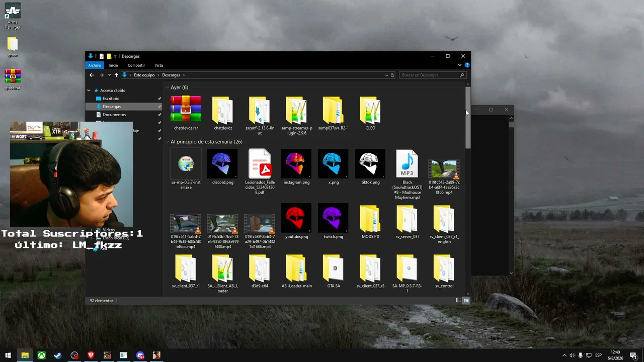Go back with the back arrow

click(92, 75)
